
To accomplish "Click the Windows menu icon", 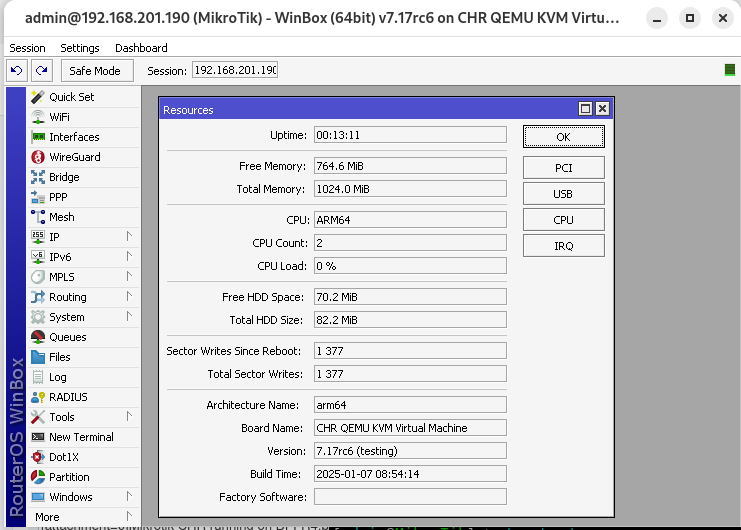I will pos(38,497).
